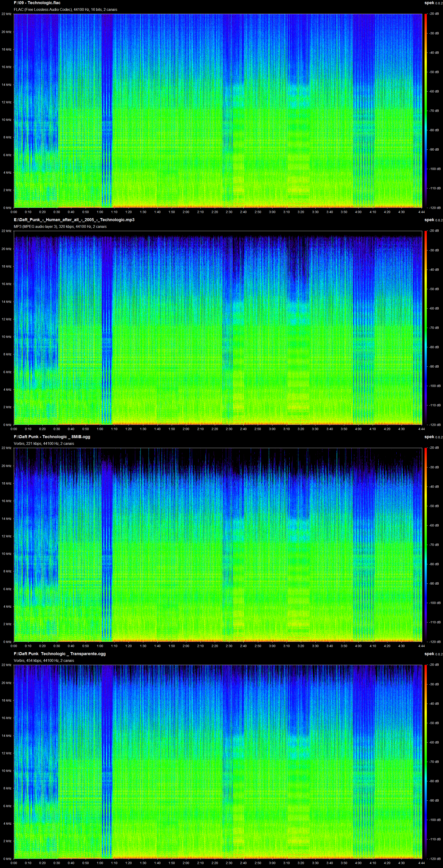Screen dimensions: 443x868
Task: Click the '-90 dB' scale label of the 8MiB.ogg spectrogram
Action: coord(434,583)
